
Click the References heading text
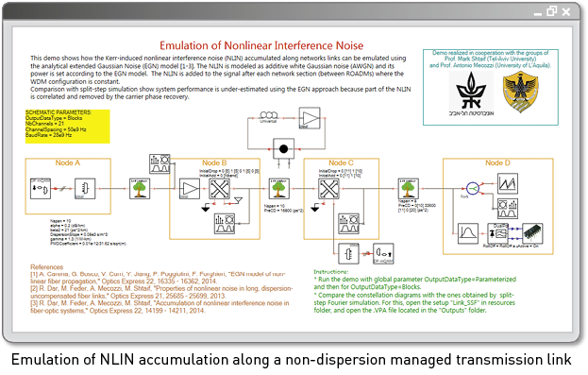47,267
